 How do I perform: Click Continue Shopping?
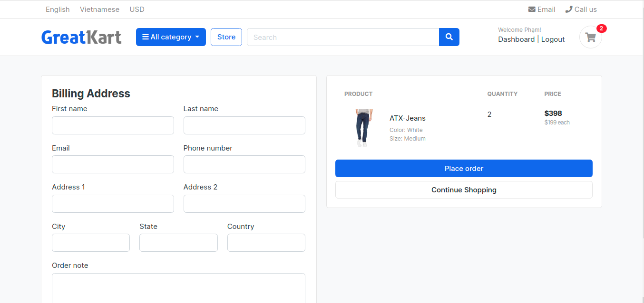coord(464,189)
